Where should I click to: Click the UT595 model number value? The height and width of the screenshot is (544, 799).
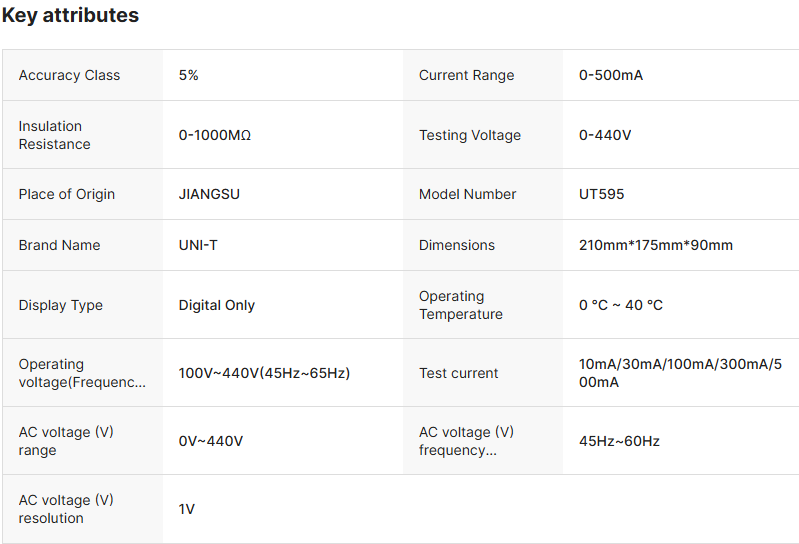coord(601,194)
